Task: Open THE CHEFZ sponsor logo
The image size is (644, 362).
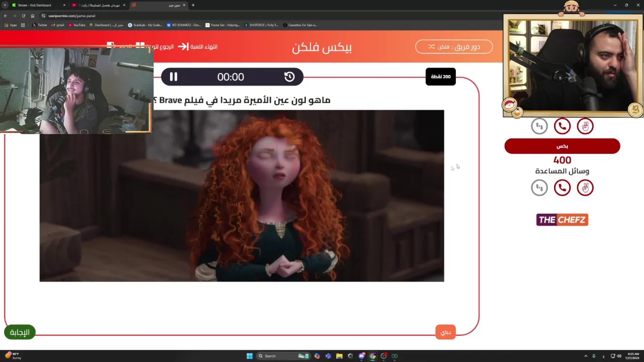Action: 562,220
